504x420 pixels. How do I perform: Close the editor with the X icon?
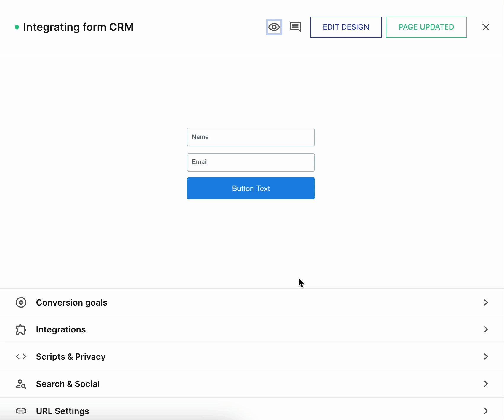(486, 27)
